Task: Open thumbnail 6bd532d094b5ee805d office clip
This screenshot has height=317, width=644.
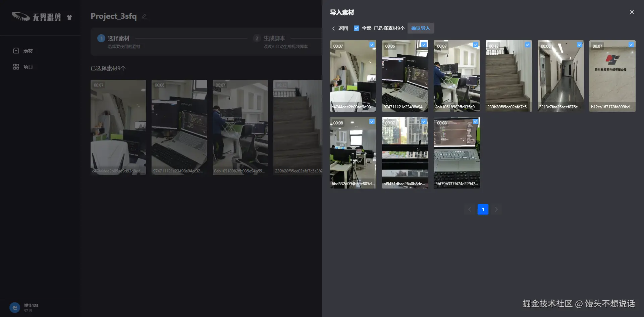Action: point(353,153)
